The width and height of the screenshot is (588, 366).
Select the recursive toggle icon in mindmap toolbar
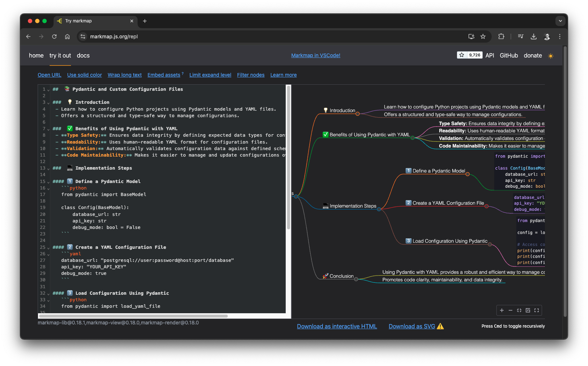pyautogui.click(x=528, y=310)
